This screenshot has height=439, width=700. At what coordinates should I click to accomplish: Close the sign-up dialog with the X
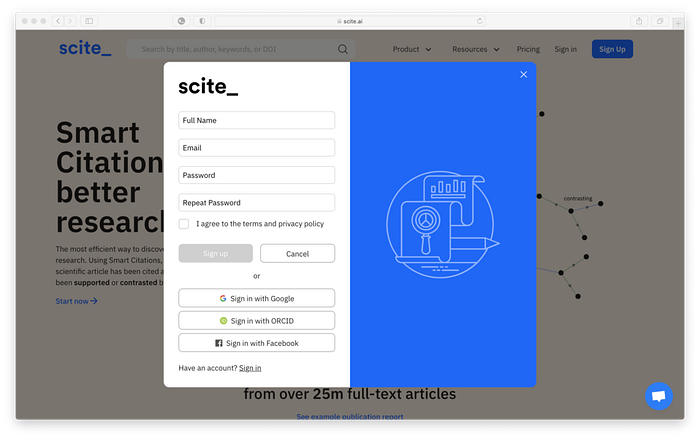pos(523,75)
